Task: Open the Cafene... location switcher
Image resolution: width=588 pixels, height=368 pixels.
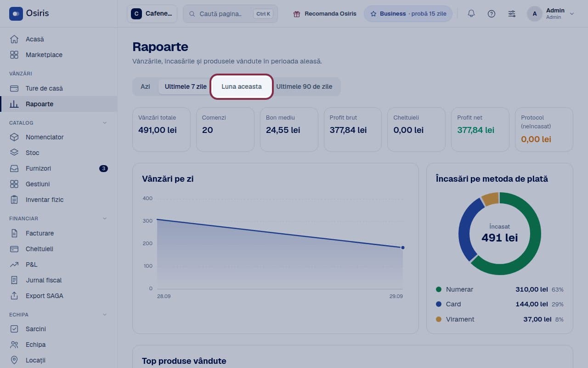Action: coord(152,14)
